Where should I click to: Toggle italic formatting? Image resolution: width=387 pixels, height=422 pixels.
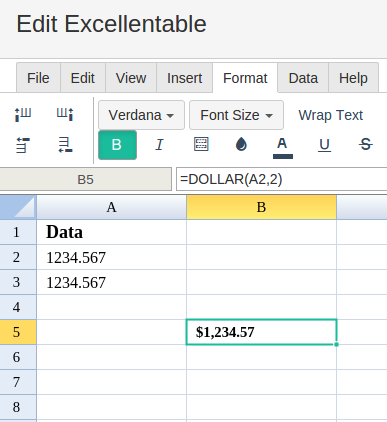(x=159, y=145)
